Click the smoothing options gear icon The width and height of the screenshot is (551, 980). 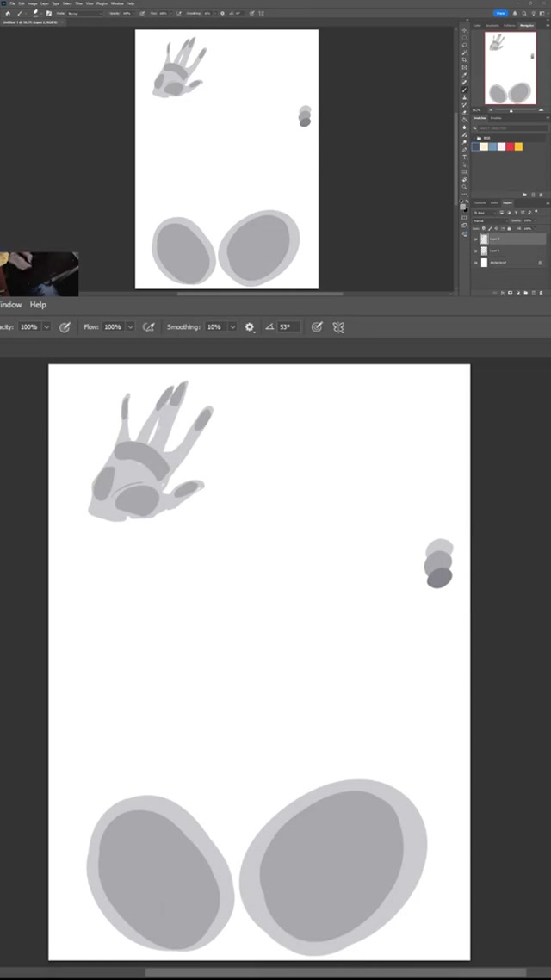[x=250, y=327]
